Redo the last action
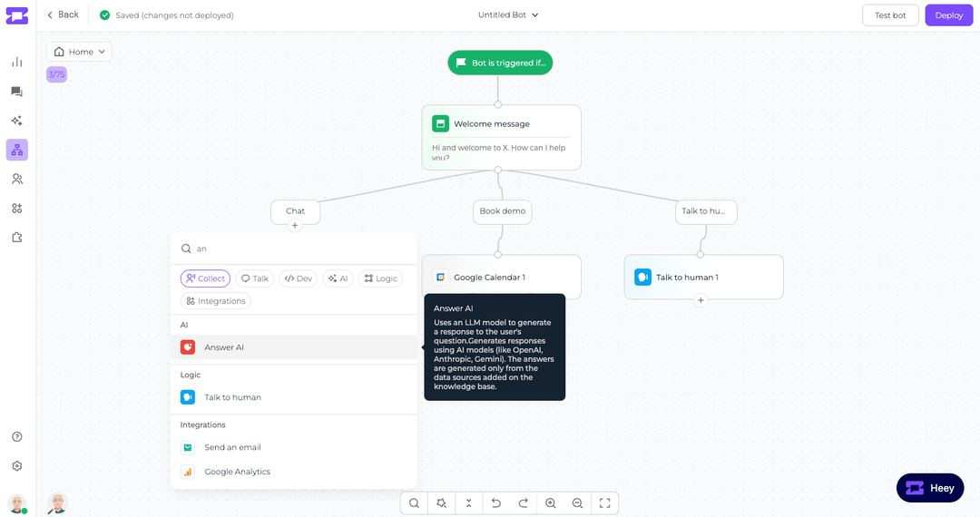 point(524,503)
